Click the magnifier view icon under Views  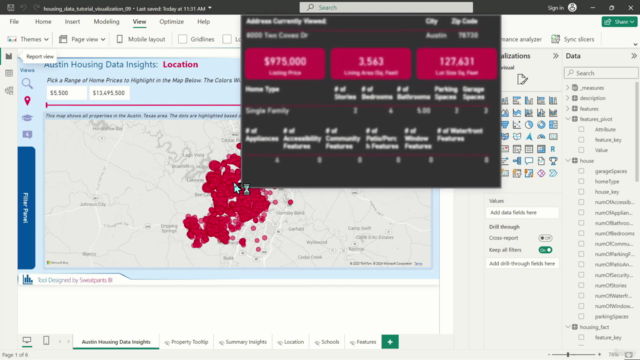coord(27,83)
